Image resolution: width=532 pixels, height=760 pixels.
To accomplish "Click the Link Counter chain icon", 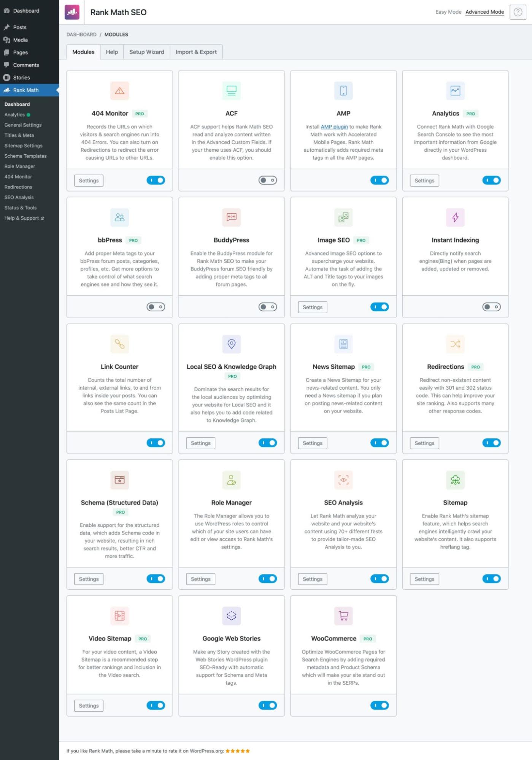I will [119, 344].
